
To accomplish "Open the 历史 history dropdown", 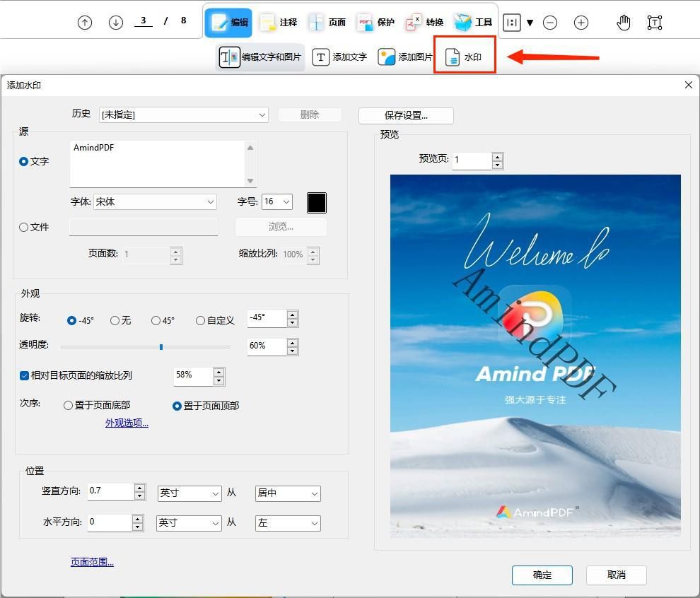I will pyautogui.click(x=183, y=115).
